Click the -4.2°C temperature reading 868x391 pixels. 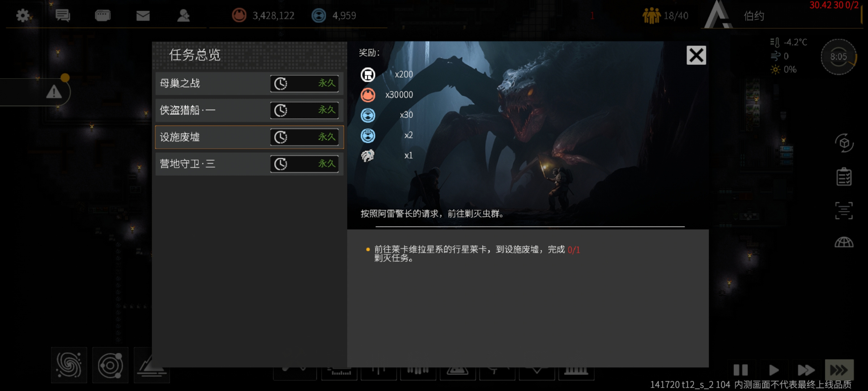796,42
